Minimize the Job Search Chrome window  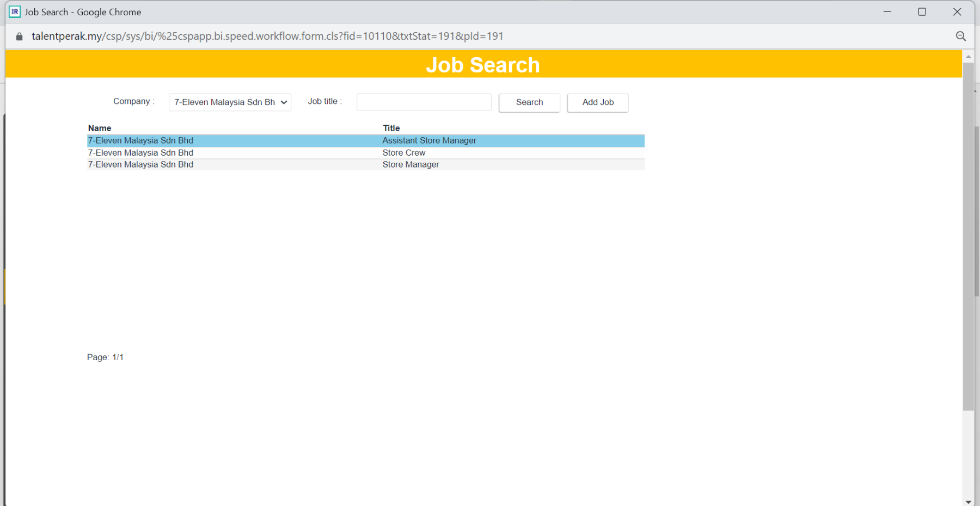(x=887, y=12)
